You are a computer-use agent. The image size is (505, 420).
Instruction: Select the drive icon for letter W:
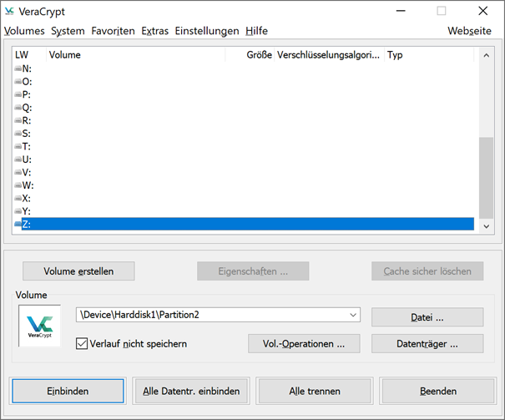click(18, 185)
